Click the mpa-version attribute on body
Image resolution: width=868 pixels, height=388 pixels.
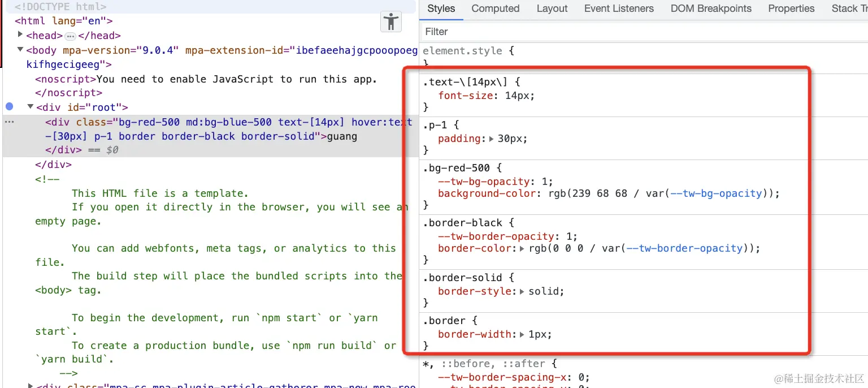point(120,50)
